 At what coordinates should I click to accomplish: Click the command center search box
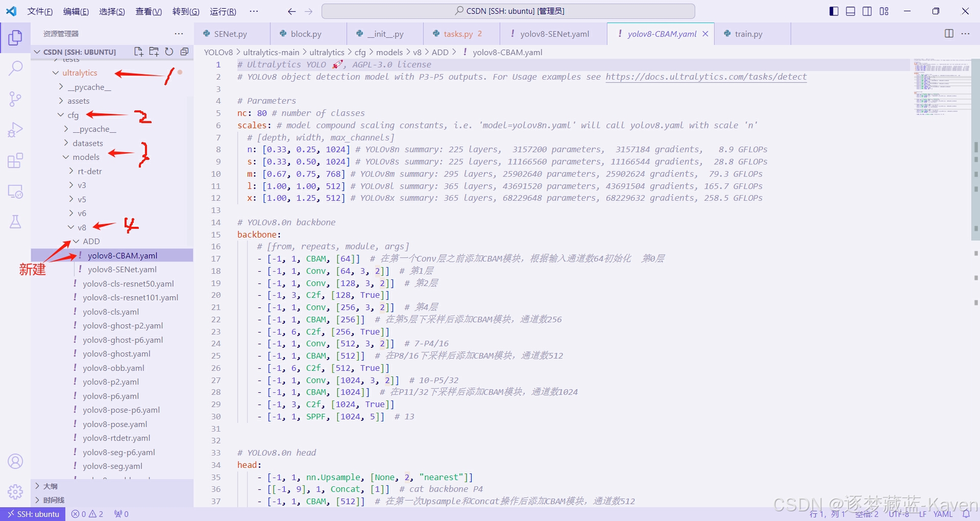coord(508,11)
